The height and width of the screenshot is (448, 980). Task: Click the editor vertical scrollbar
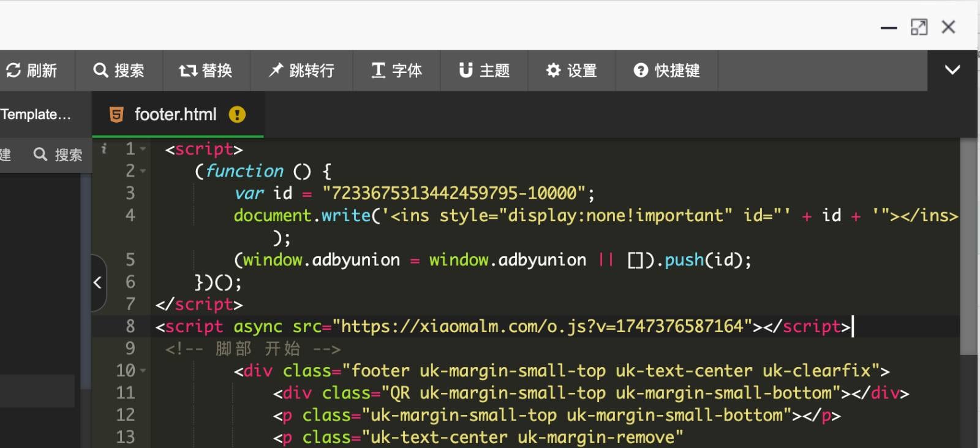pyautogui.click(x=968, y=245)
